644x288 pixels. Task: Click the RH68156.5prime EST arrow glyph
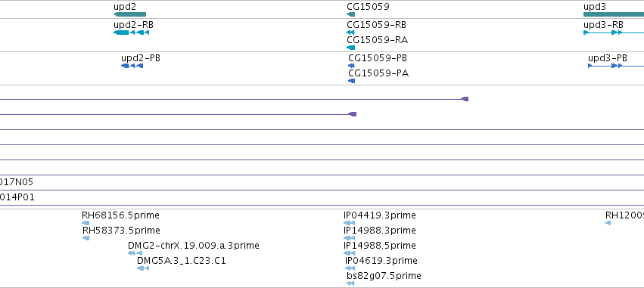[x=86, y=223]
